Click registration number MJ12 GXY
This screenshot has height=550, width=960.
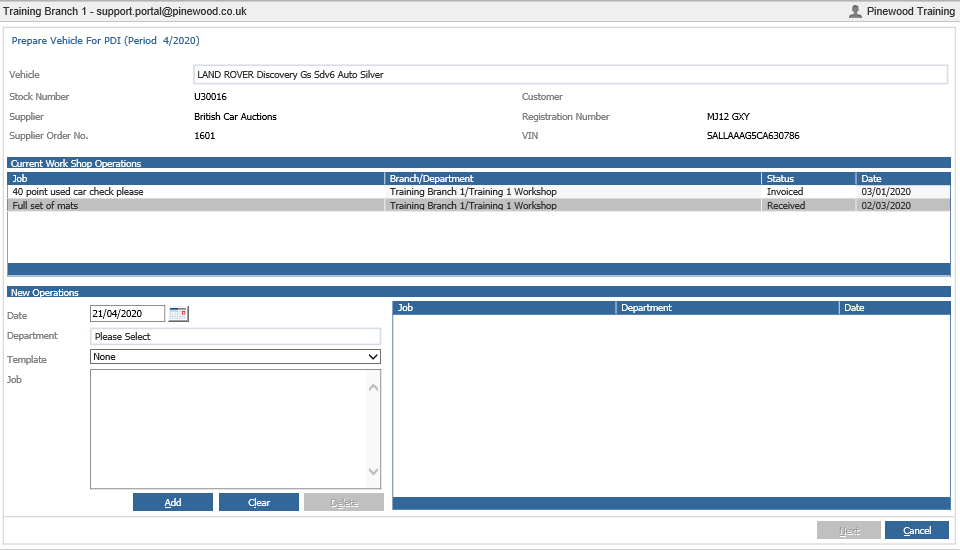coord(728,116)
